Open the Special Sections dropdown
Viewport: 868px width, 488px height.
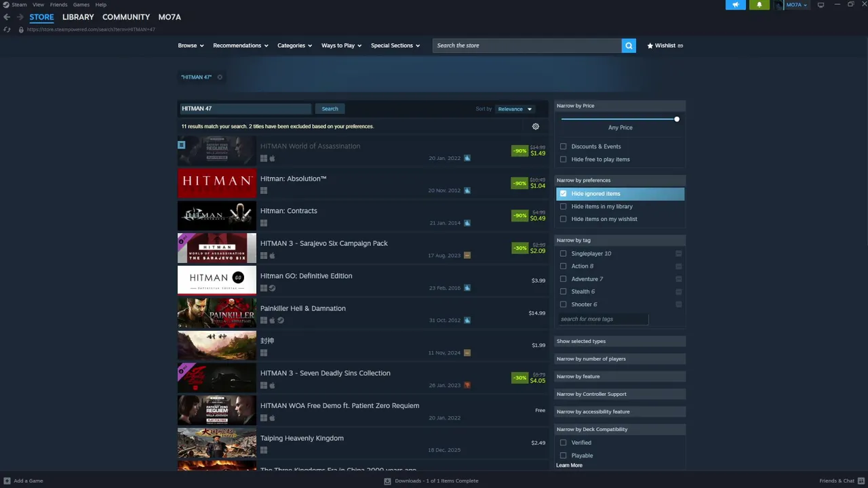[x=395, y=45]
